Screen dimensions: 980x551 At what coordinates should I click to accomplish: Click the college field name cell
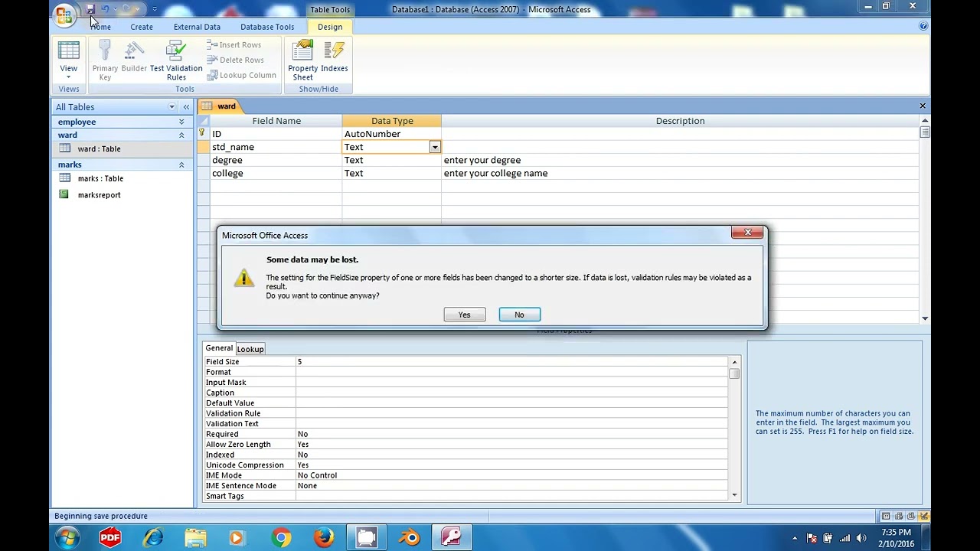click(276, 173)
